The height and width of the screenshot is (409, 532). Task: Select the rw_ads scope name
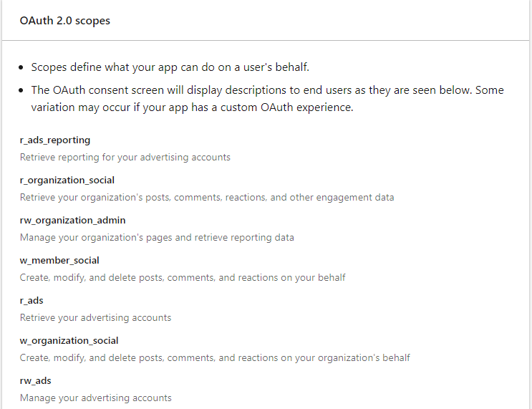[x=35, y=380]
